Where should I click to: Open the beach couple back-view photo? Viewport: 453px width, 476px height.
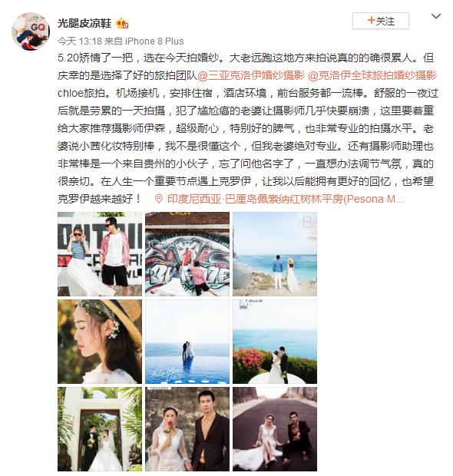(275, 254)
